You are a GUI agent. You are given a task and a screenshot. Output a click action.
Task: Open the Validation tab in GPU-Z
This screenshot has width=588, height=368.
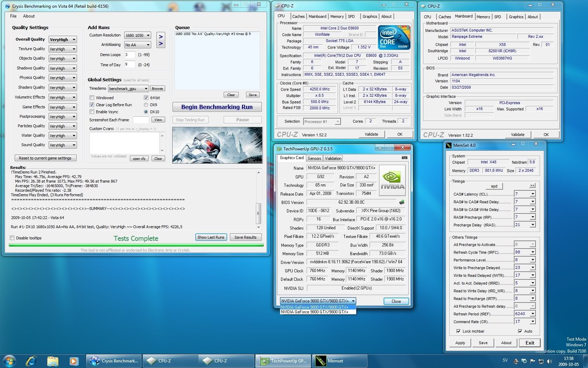333,158
